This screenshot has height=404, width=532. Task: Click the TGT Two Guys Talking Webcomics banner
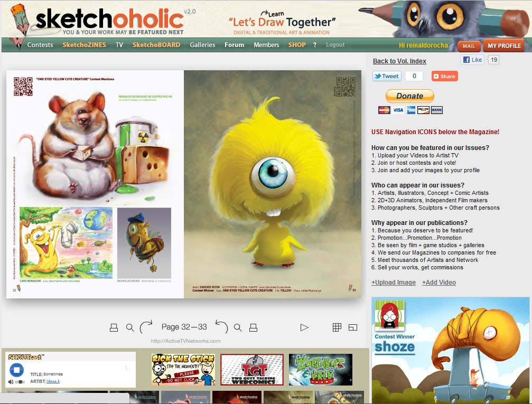pyautogui.click(x=252, y=369)
